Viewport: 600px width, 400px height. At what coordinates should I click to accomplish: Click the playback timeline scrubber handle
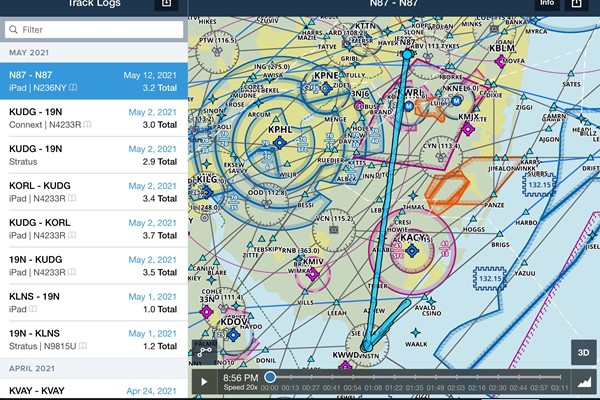(x=270, y=377)
